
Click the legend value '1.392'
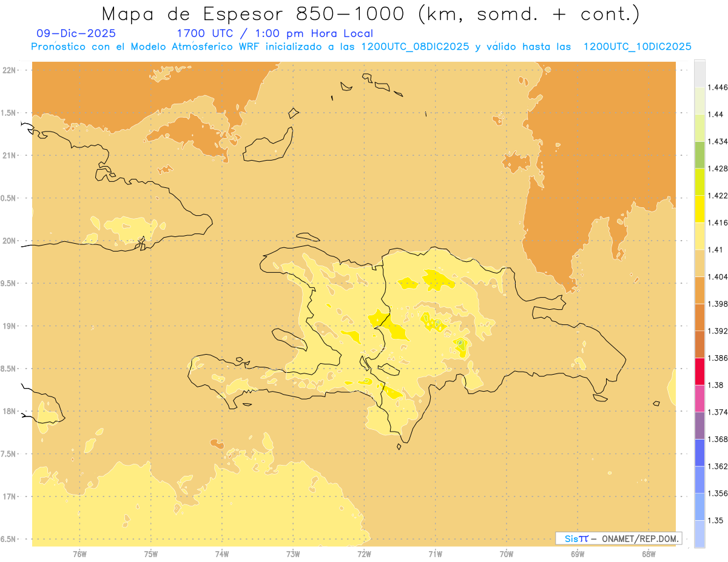coord(718,331)
